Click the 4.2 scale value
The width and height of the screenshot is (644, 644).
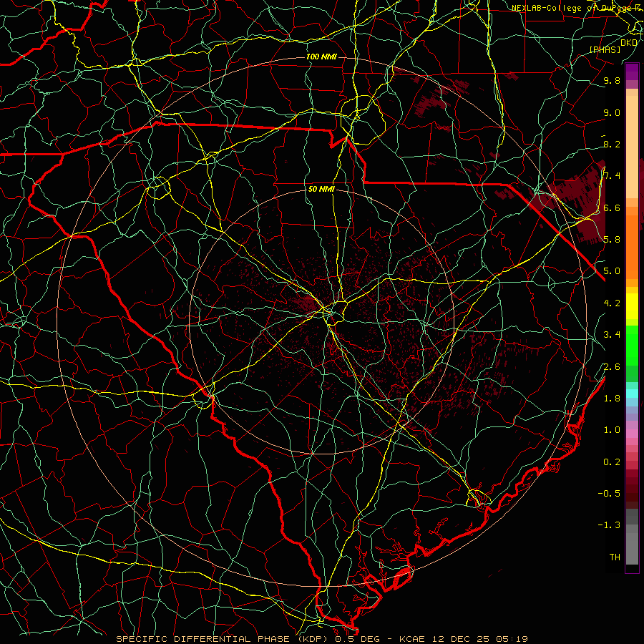612,303
